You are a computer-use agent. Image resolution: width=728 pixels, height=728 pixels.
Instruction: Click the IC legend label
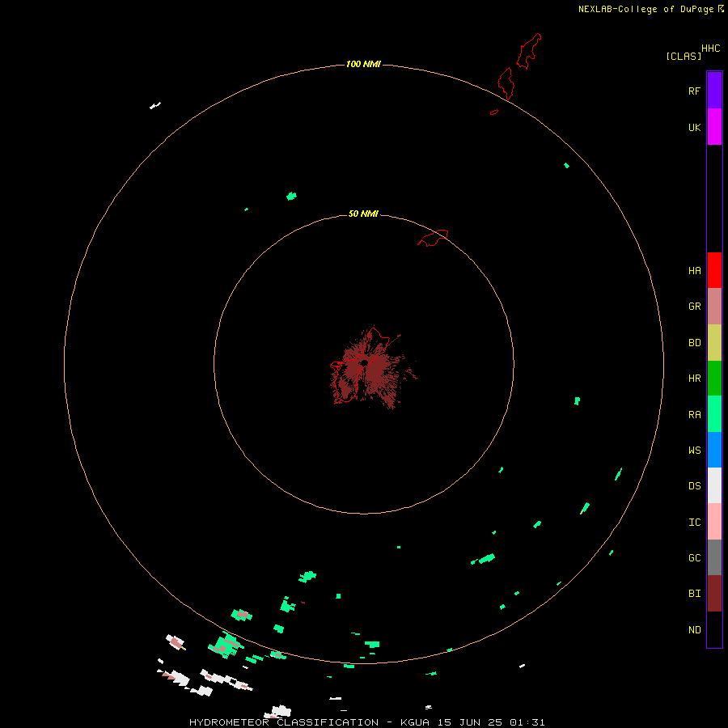click(695, 523)
